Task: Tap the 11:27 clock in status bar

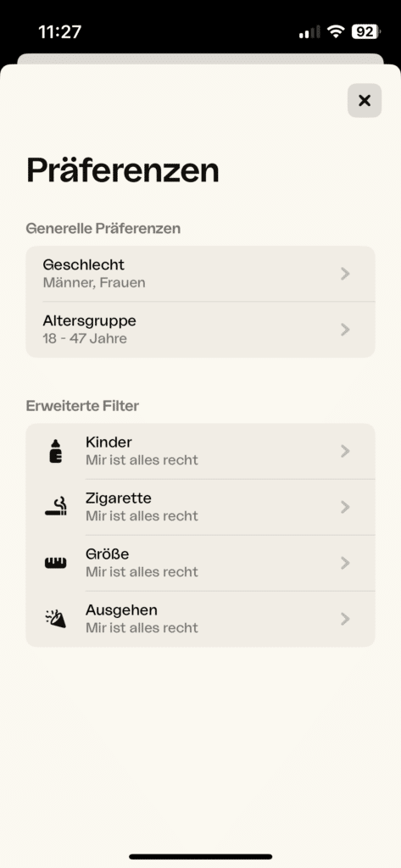Action: coord(60,31)
